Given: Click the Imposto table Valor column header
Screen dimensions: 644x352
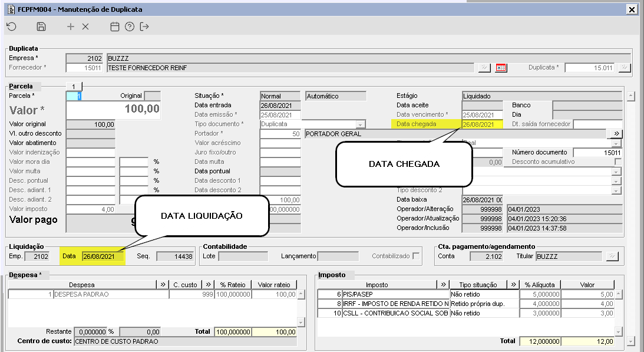Looking at the screenshot, I should pos(587,285).
